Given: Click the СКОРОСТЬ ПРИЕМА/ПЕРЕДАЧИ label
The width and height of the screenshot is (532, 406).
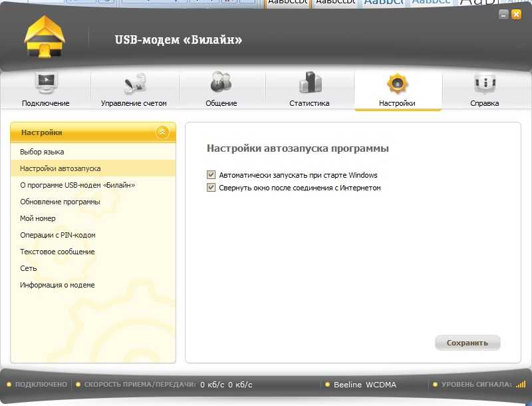Looking at the screenshot, I should click(x=140, y=384).
